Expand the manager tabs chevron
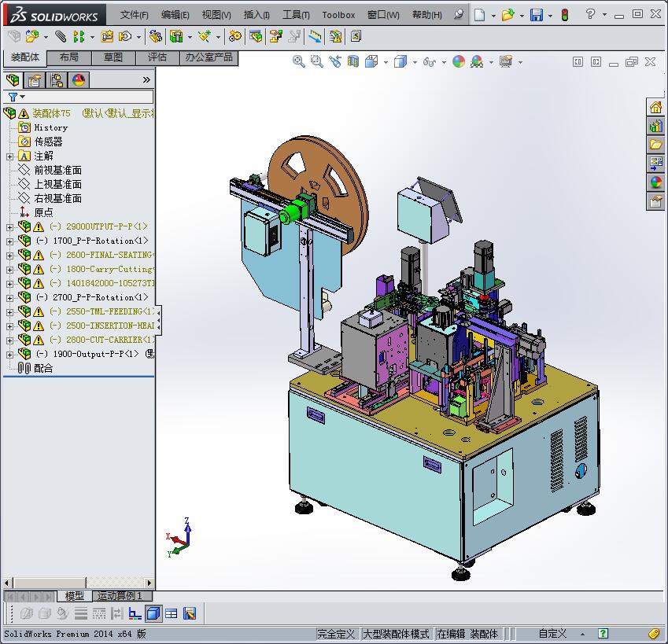This screenshot has height=644, width=668. (x=146, y=79)
